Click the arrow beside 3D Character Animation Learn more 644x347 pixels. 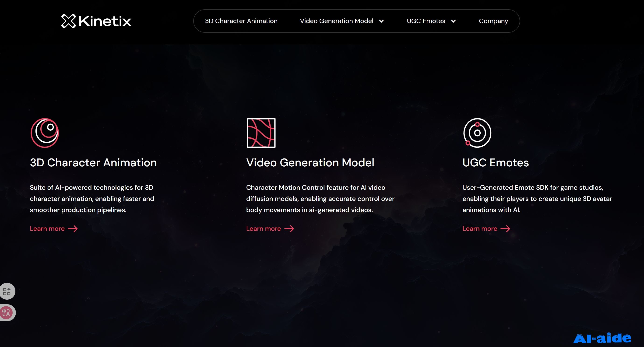pyautogui.click(x=73, y=229)
